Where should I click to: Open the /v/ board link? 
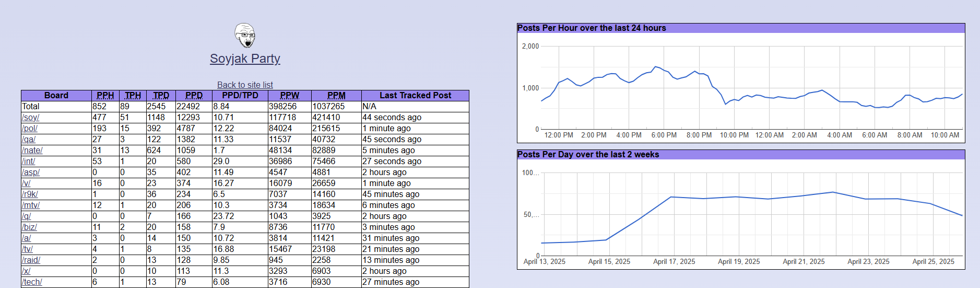tap(26, 183)
